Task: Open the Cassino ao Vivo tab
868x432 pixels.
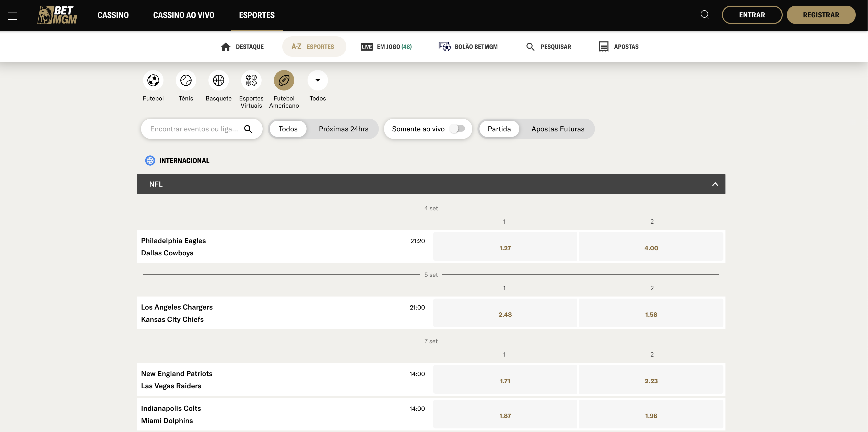Action: click(x=184, y=15)
